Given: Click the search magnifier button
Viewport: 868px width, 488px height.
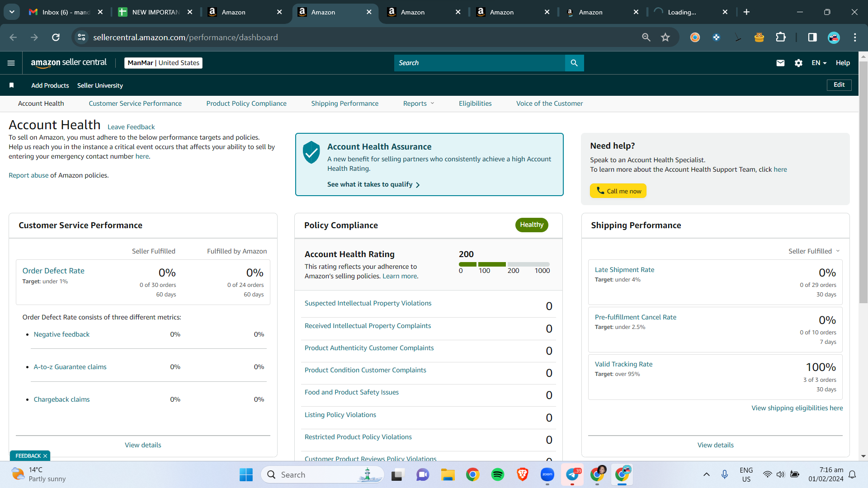Looking at the screenshot, I should pos(574,63).
